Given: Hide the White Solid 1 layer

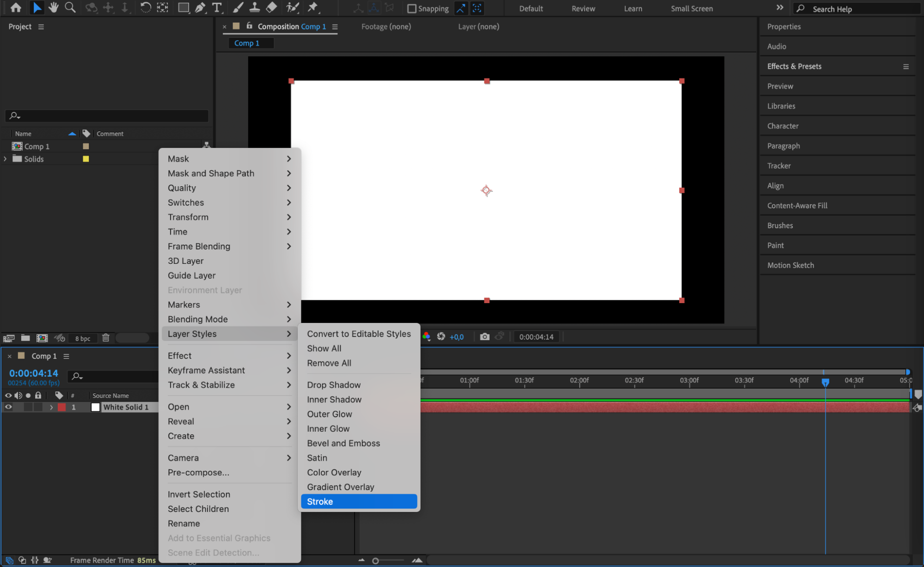Looking at the screenshot, I should pyautogui.click(x=8, y=407).
